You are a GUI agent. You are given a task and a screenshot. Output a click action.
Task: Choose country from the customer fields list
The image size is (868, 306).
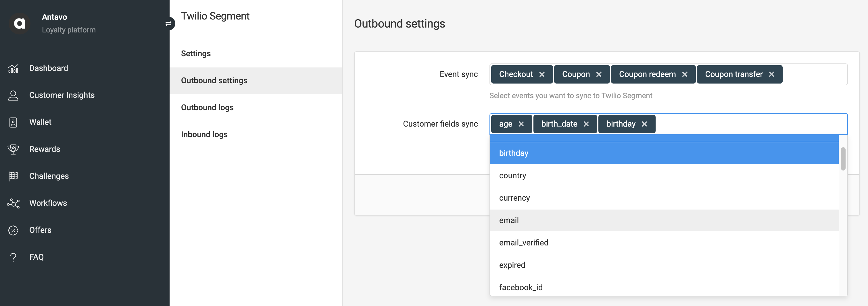coord(512,175)
